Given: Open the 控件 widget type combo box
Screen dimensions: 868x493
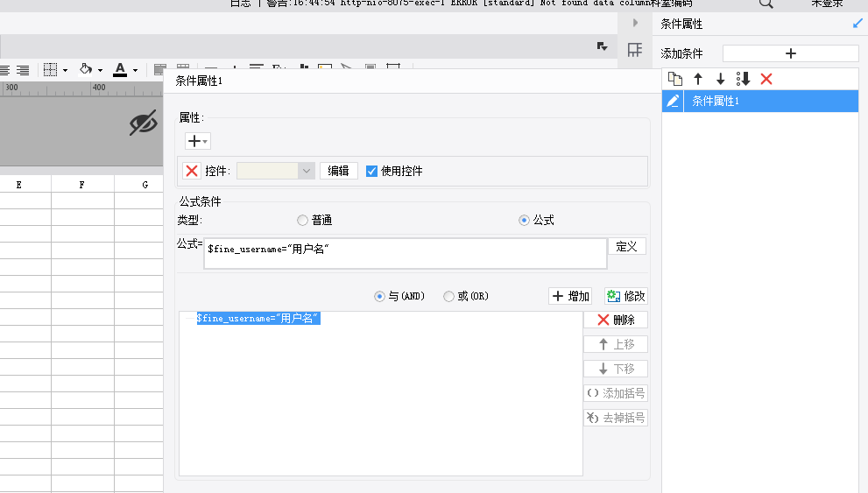Looking at the screenshot, I should 276,171.
